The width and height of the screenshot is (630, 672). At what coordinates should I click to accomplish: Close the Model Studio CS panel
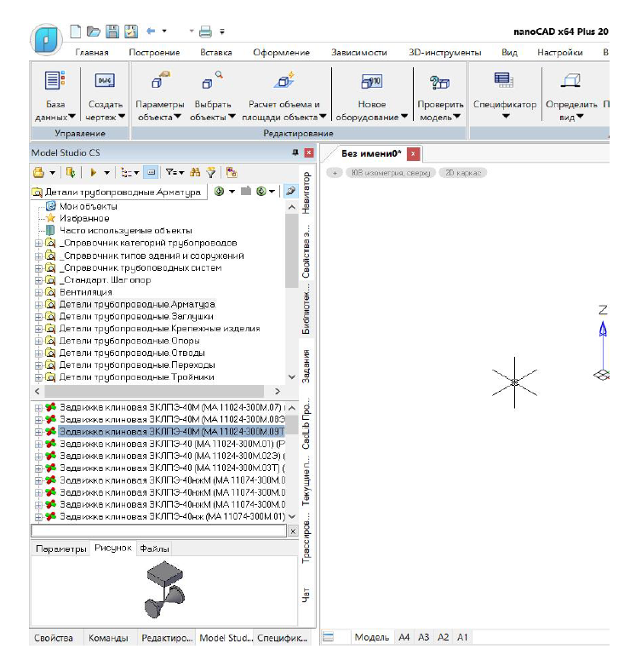pos(309,152)
